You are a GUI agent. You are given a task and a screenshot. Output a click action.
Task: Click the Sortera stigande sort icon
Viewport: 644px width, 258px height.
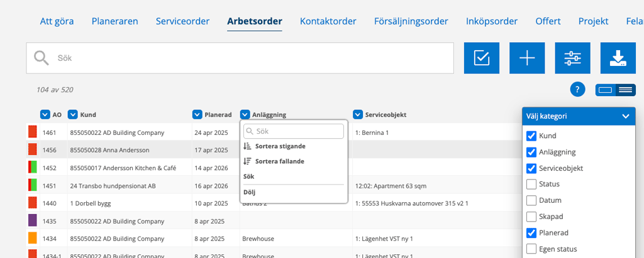(247, 146)
